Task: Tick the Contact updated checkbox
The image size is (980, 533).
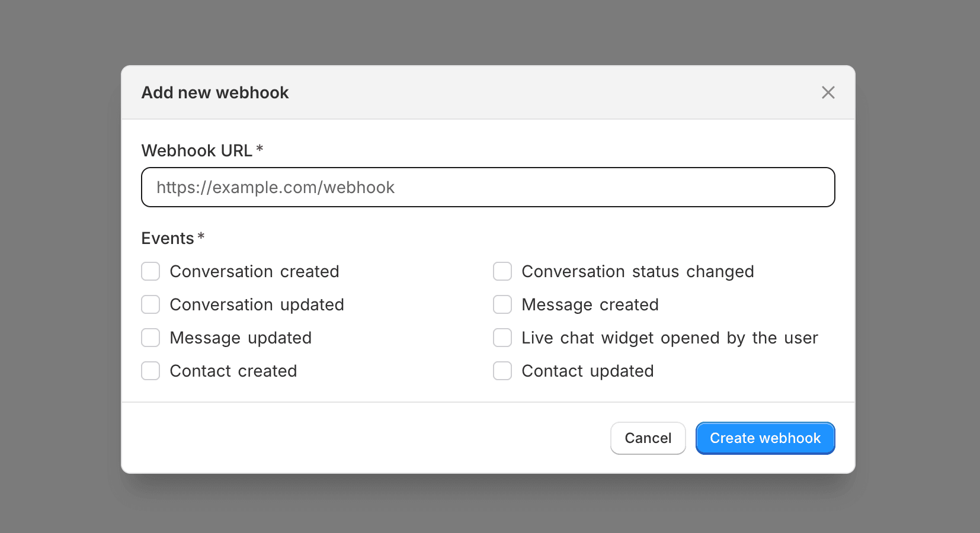Action: [x=502, y=371]
